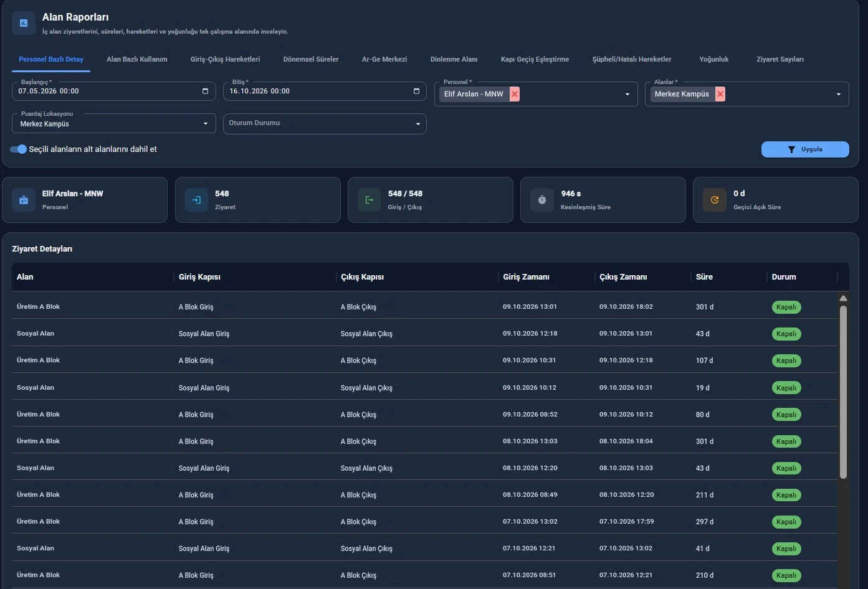The width and height of the screenshot is (868, 589).
Task: Click the Uygula filter button
Action: 805,149
